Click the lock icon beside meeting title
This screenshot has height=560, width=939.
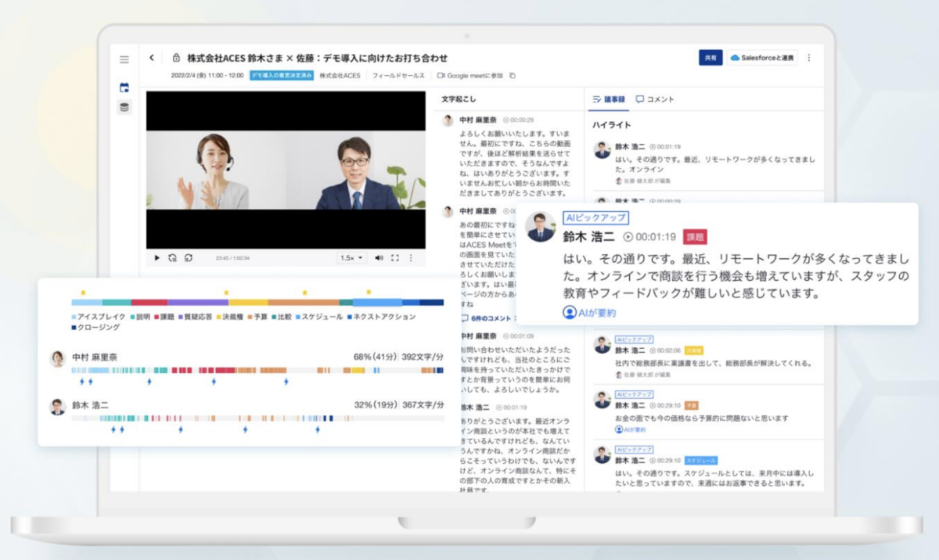(x=176, y=58)
